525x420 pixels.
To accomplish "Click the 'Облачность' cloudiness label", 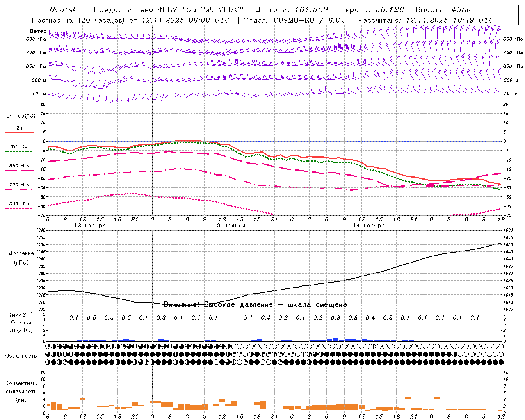I will click(21, 356).
